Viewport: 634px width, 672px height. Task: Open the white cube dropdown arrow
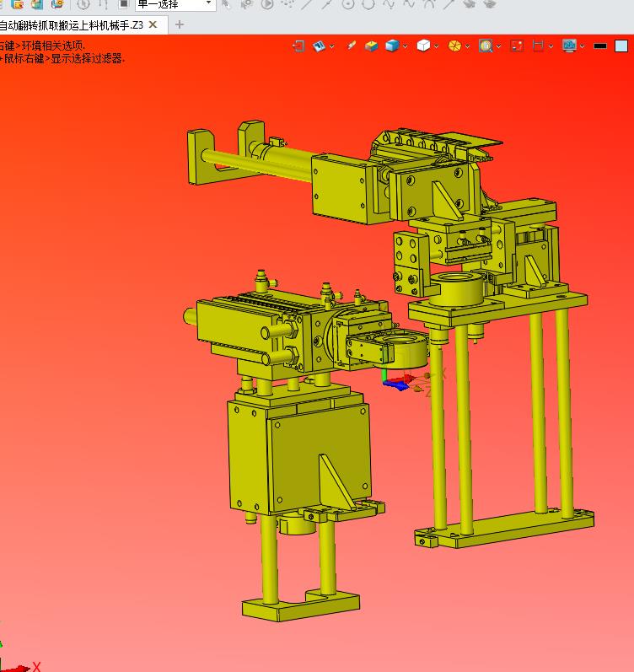[x=437, y=46]
